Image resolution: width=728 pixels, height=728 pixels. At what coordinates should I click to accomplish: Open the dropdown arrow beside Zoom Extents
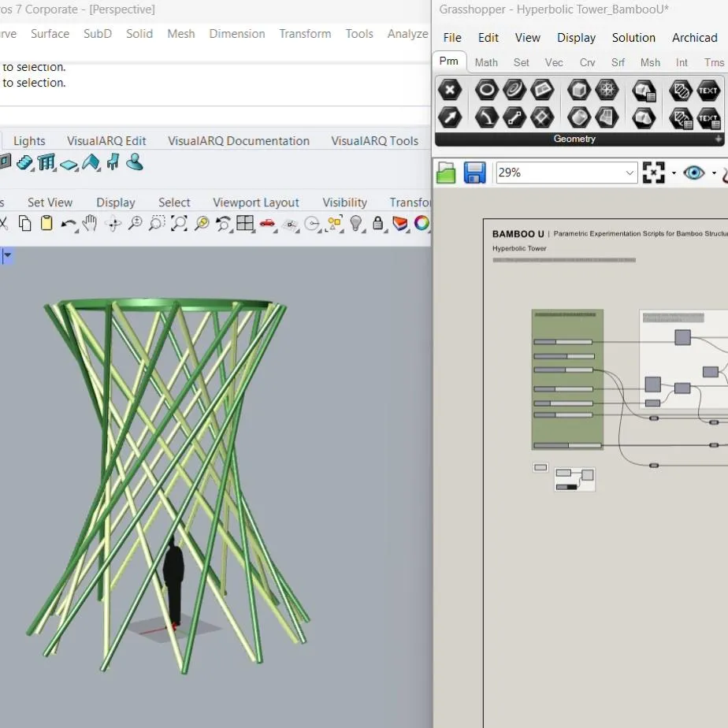[674, 173]
